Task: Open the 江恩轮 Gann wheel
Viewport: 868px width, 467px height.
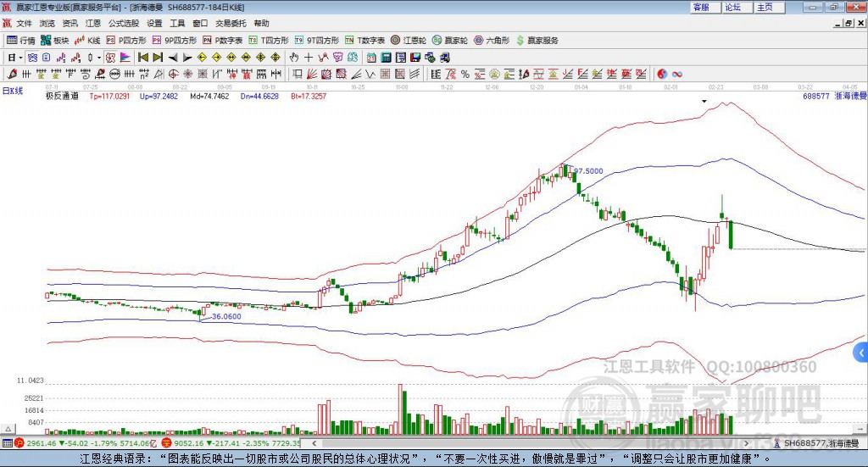Action: [409, 41]
